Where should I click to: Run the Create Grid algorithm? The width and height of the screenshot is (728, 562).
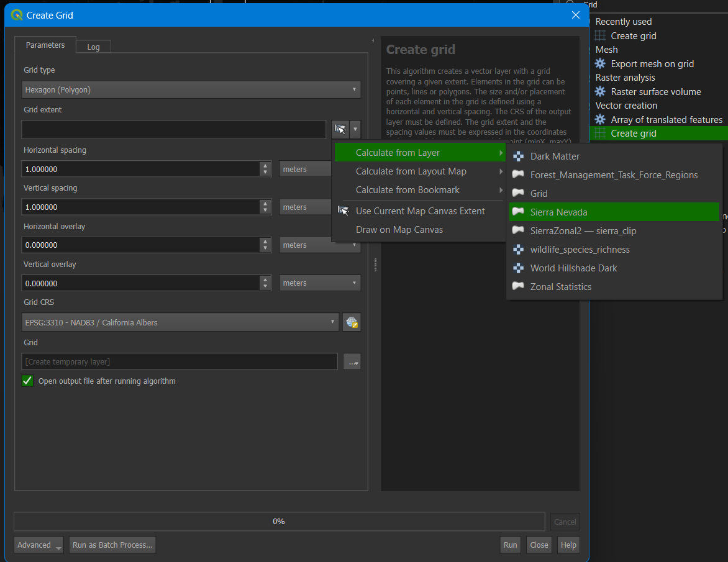tap(510, 545)
